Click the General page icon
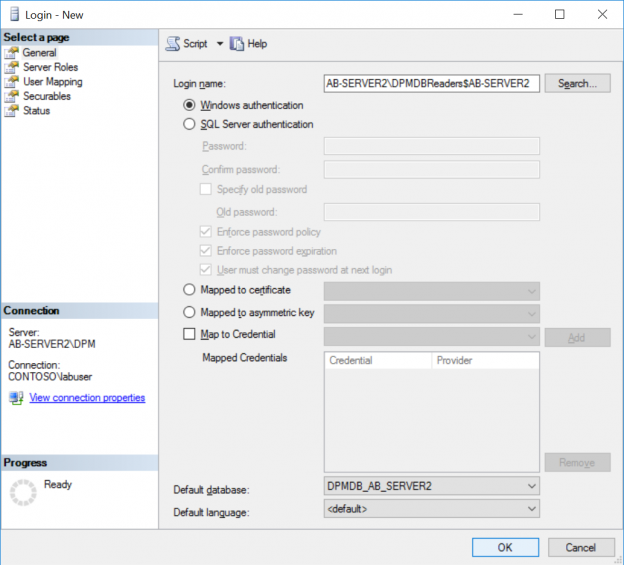 12,53
